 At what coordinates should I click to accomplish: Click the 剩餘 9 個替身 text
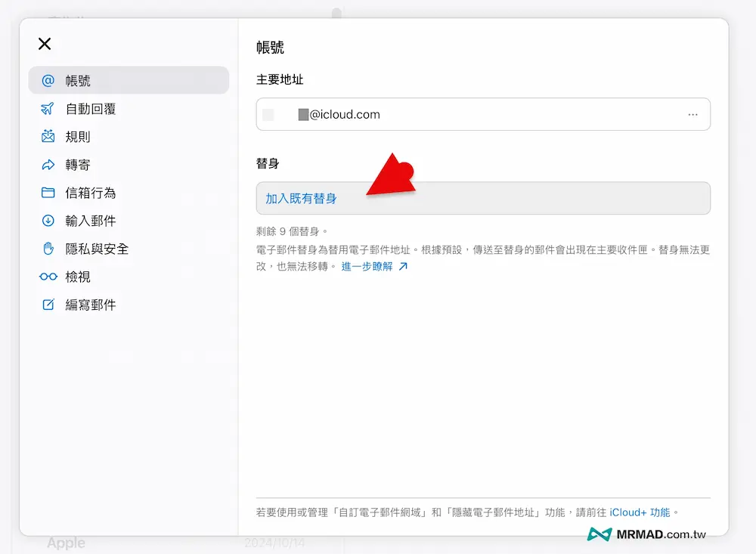click(x=291, y=231)
